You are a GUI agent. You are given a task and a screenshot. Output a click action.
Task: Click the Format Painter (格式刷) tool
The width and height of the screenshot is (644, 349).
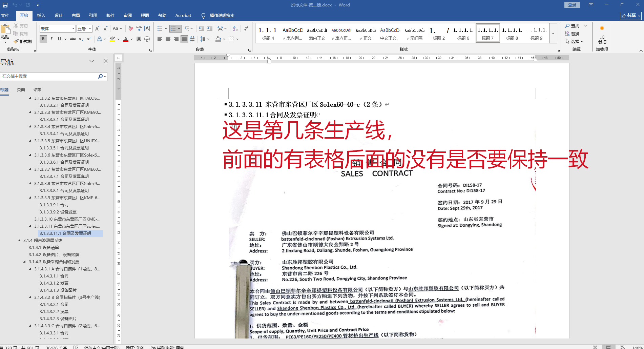point(23,41)
